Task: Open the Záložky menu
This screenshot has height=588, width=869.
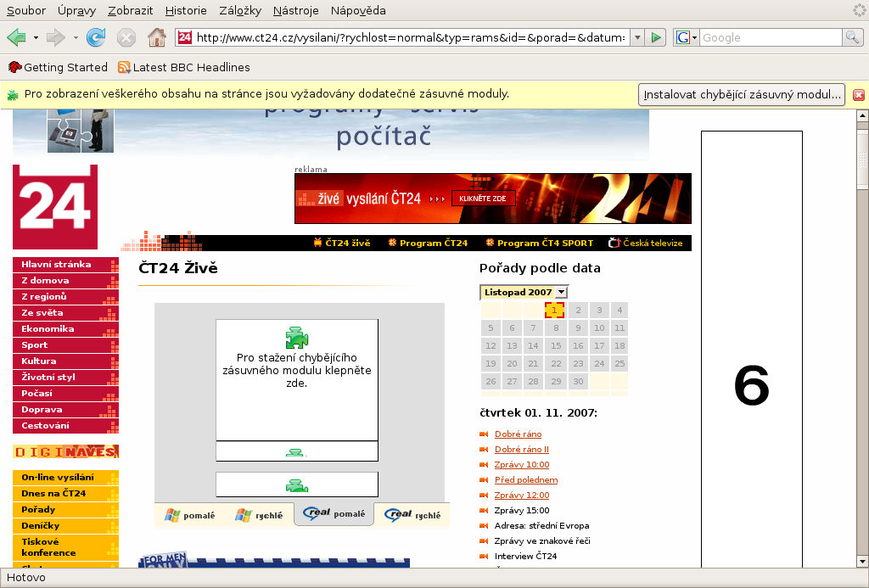Action: click(238, 11)
